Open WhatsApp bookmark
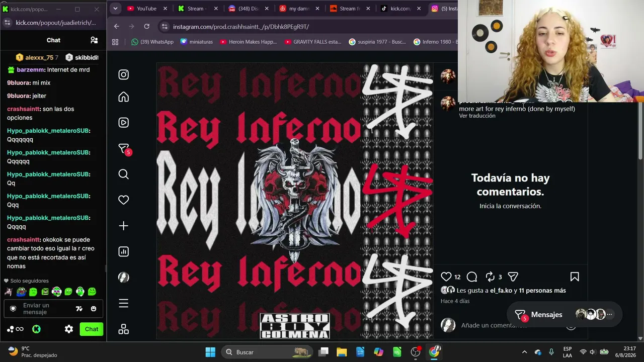Viewport: 644px width, 362px height. 152,42
